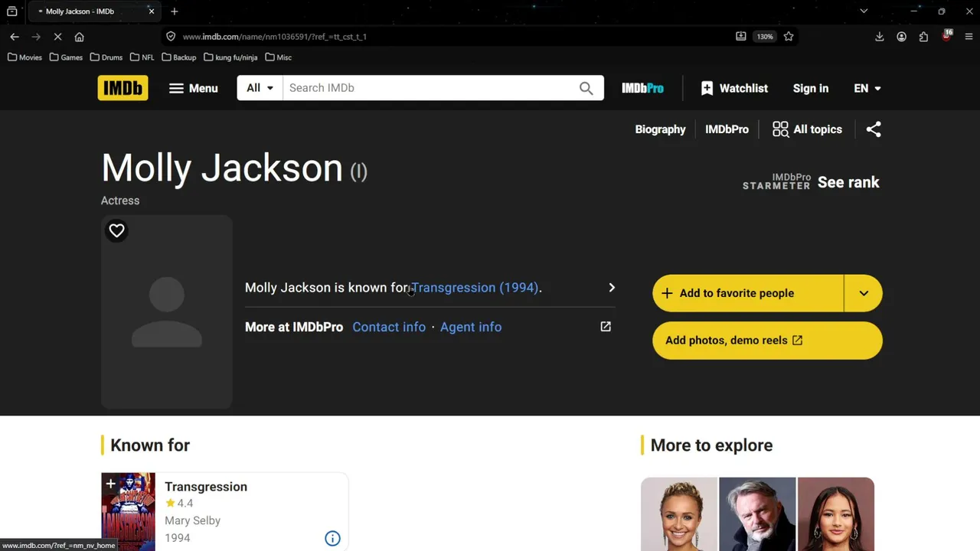Click the chevron next to known-for line

point(611,288)
